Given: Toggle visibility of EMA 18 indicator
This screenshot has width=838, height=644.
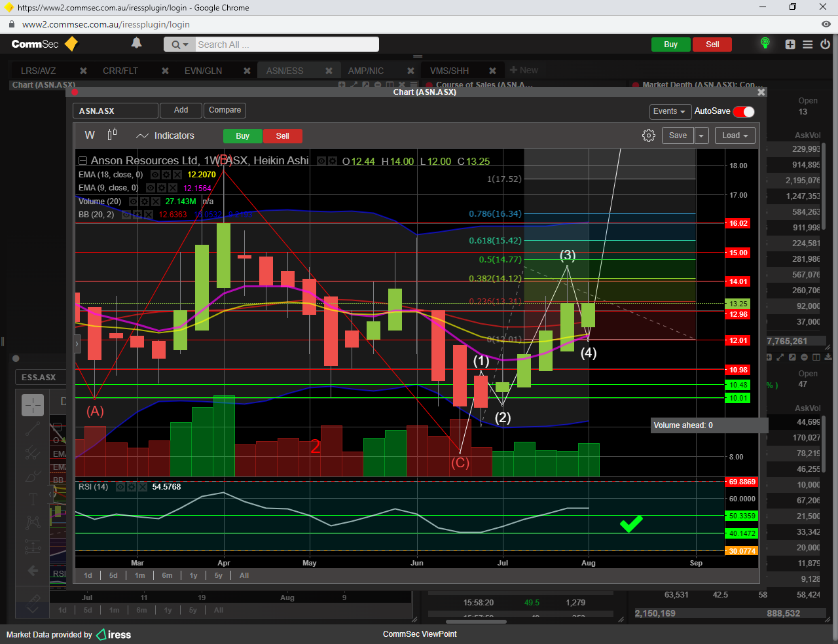Looking at the screenshot, I should (x=155, y=175).
